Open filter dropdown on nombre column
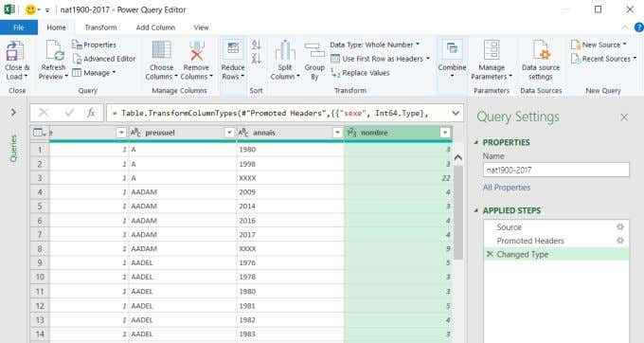This screenshot has height=343, width=644. click(444, 133)
